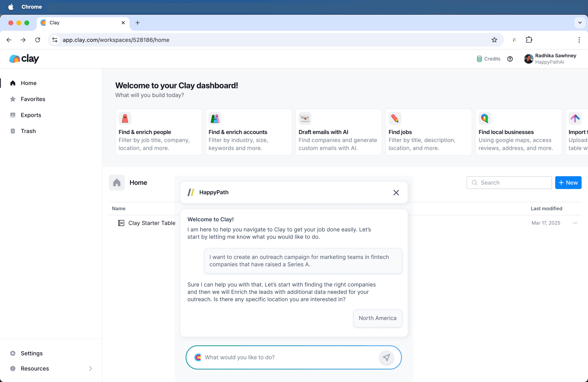Select the Find & enrich people card
This screenshot has width=588, height=382.
click(x=158, y=132)
